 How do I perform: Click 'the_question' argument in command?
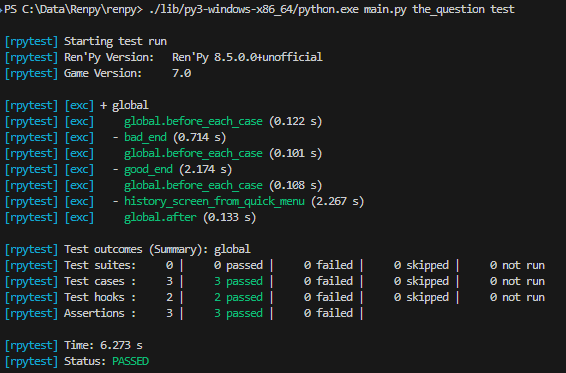(x=448, y=9)
